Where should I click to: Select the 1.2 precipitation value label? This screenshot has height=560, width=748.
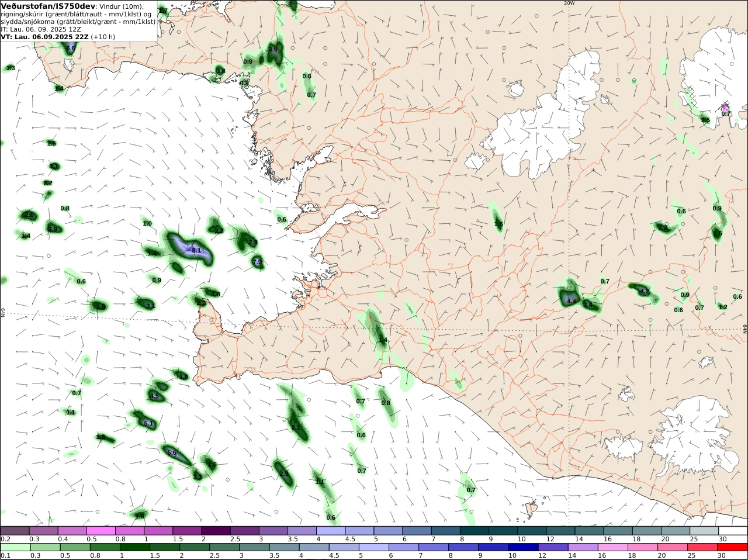coord(723,307)
